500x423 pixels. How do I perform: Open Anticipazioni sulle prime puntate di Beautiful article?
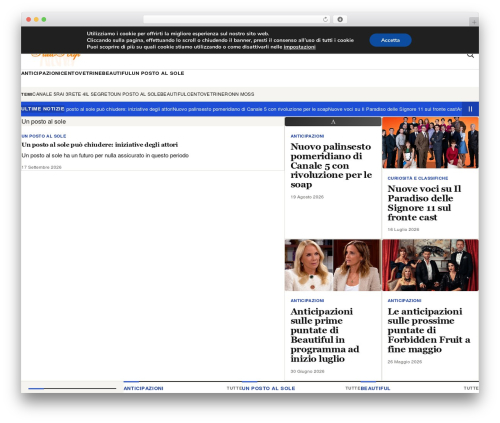point(325,335)
